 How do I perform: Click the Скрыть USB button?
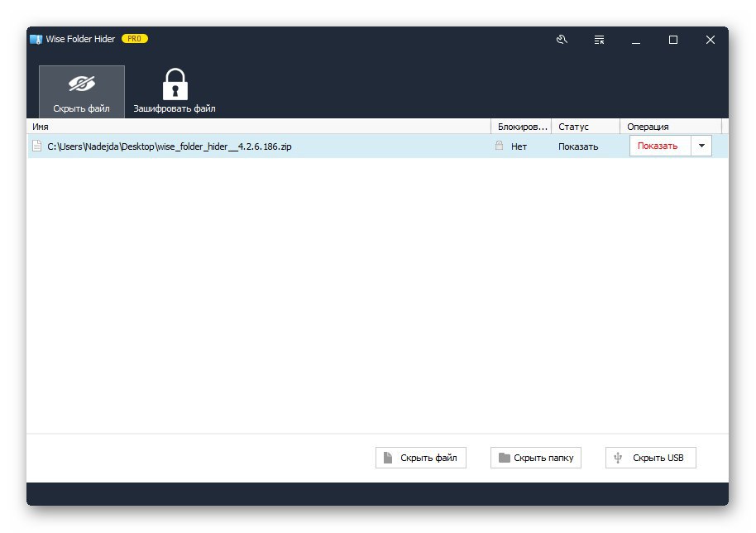click(x=651, y=458)
